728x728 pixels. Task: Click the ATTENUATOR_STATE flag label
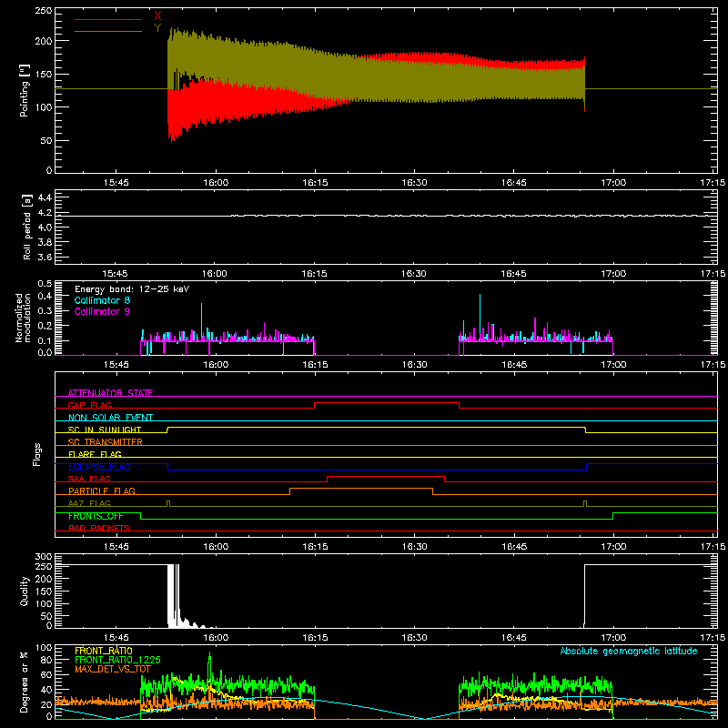click(110, 393)
